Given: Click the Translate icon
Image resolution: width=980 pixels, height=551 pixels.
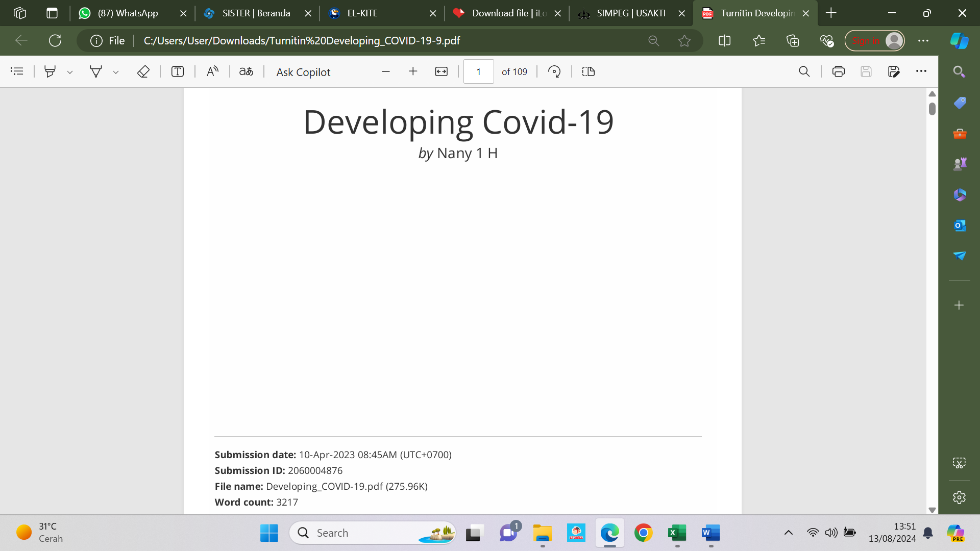Looking at the screenshot, I should (x=247, y=71).
